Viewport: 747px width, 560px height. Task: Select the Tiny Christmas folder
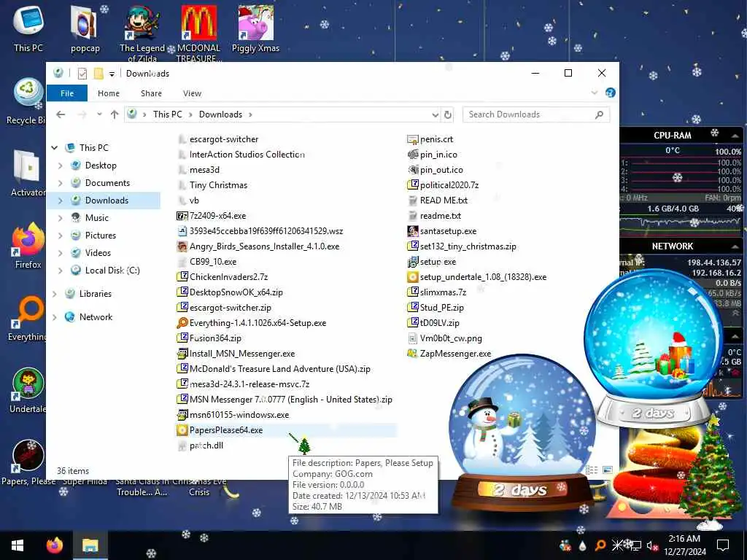tap(212, 184)
